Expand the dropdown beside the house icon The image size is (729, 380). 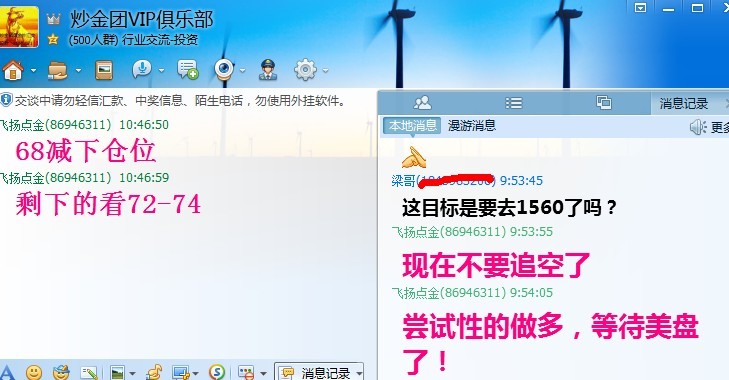point(33,71)
